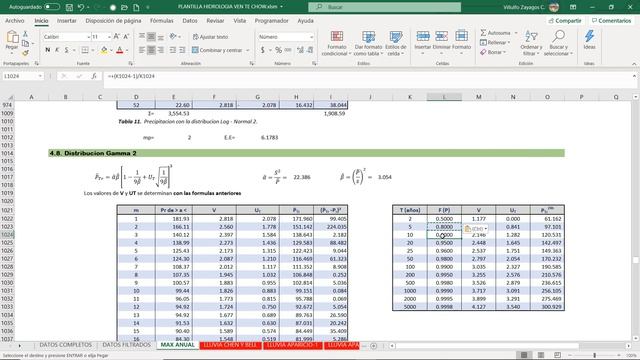The width and height of the screenshot is (640, 360).
Task: Click the Ideas lightning button
Action: [x=589, y=40]
